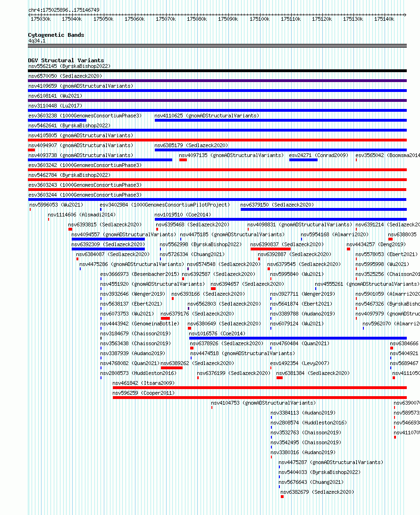Click nsv6392887 (Sedlazeck2020) label
Image resolution: width=420 pixels, height=515 pixels.
tap(294, 254)
